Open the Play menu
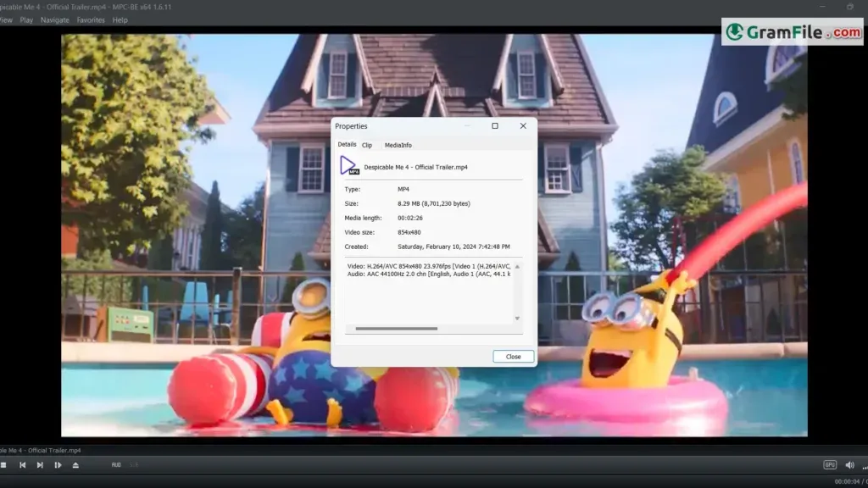This screenshot has height=488, width=868. (x=26, y=20)
